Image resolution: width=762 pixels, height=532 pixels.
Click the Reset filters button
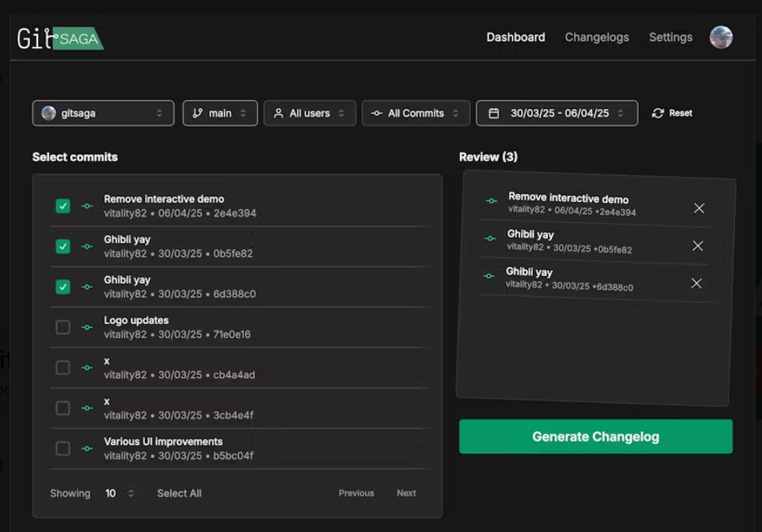(x=672, y=113)
